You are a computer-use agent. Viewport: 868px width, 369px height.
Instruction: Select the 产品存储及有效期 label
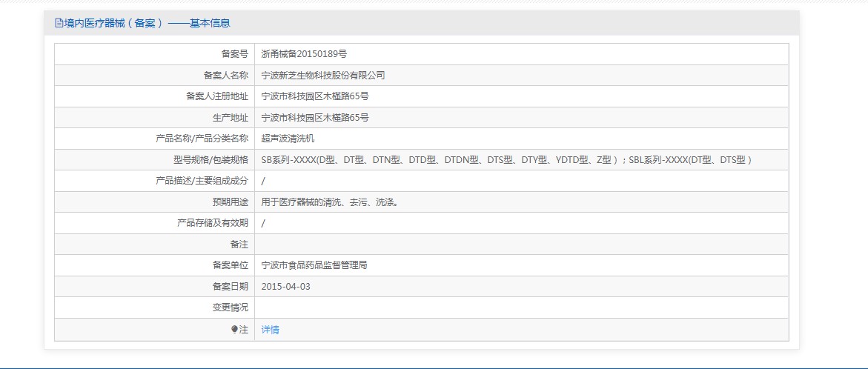213,223
